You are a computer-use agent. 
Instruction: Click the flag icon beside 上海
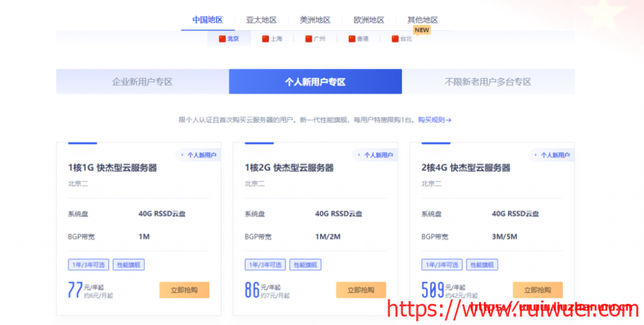265,39
